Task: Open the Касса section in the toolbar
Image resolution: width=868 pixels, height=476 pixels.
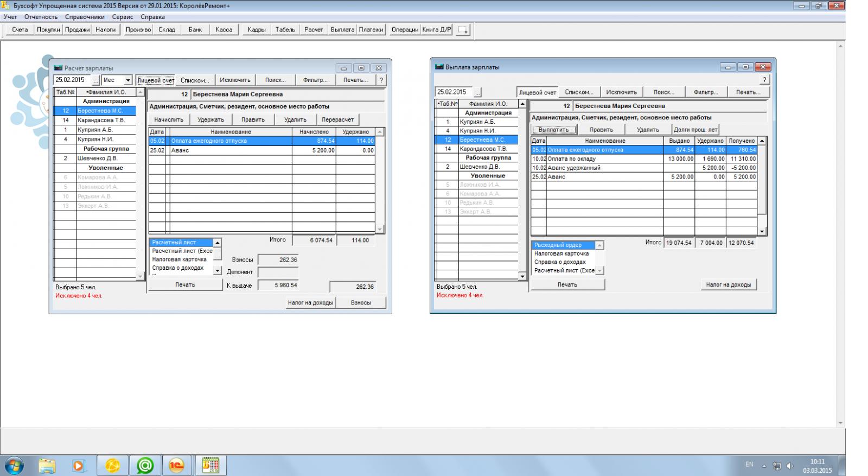Action: point(224,30)
